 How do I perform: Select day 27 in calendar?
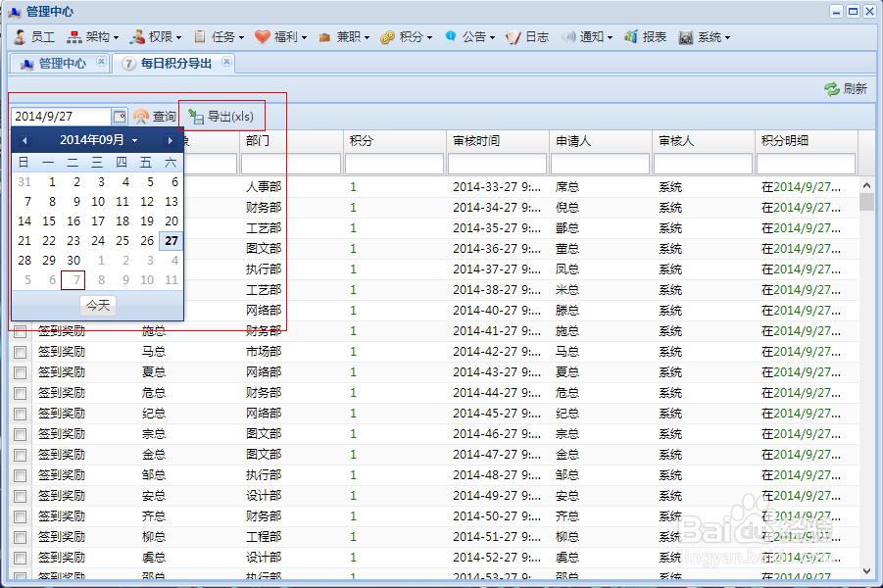(172, 241)
